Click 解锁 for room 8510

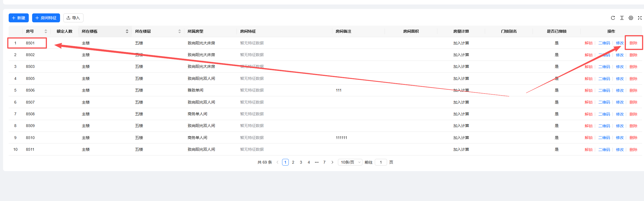click(588, 138)
